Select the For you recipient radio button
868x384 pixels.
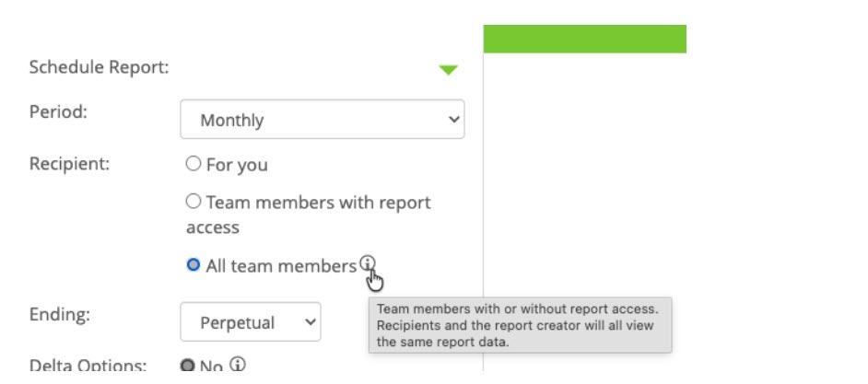tap(193, 164)
